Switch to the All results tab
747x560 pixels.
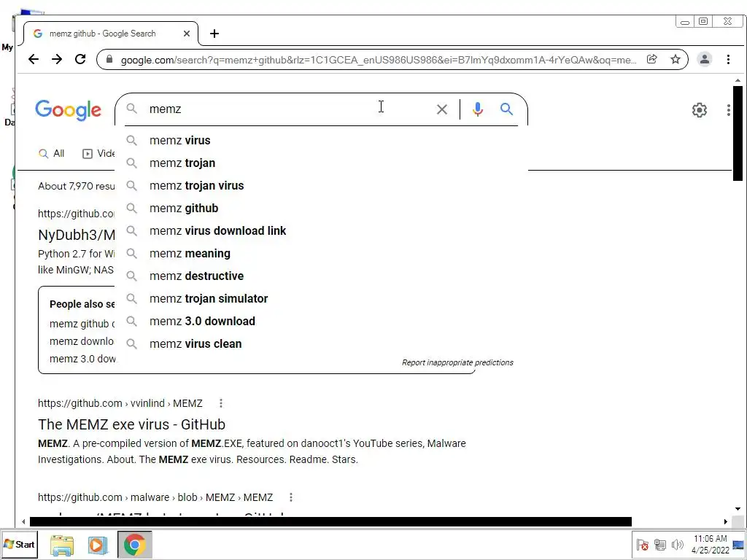coord(52,153)
